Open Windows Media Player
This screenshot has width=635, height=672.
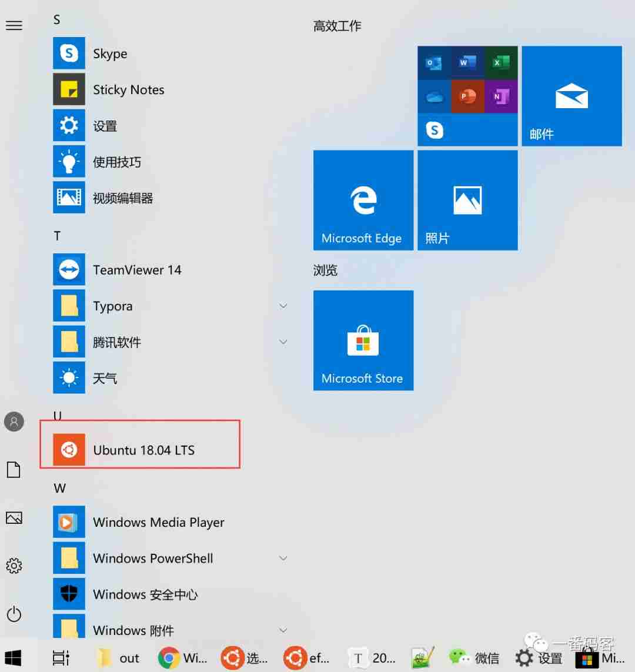(158, 522)
